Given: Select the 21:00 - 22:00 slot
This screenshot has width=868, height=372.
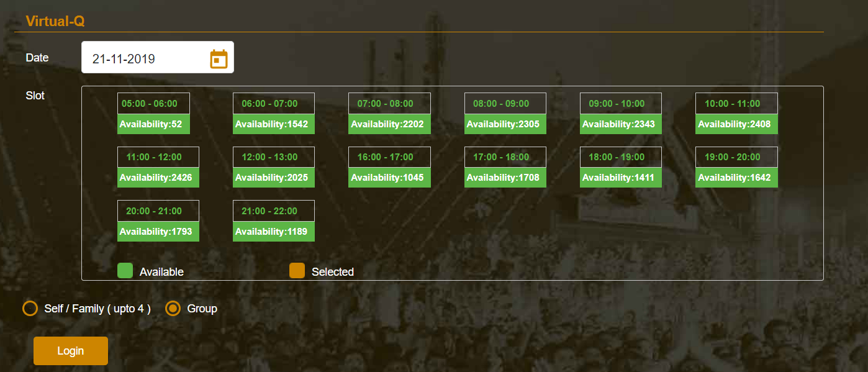Looking at the screenshot, I should point(274,211).
